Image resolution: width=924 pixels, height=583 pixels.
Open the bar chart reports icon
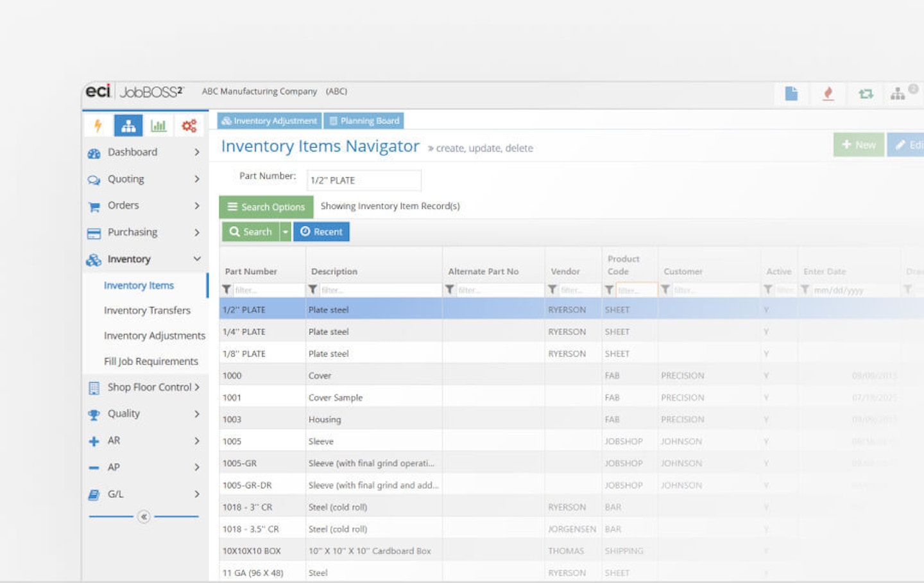158,126
